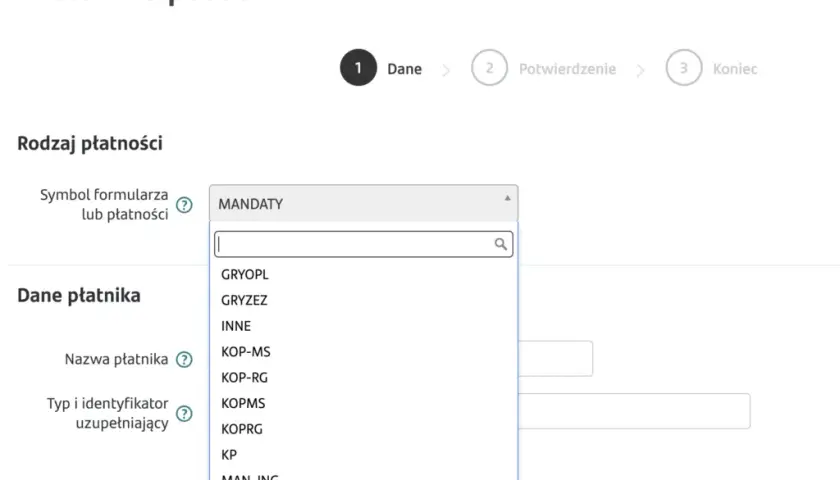Open help for Symbol formularza lub płatności

coord(184,205)
